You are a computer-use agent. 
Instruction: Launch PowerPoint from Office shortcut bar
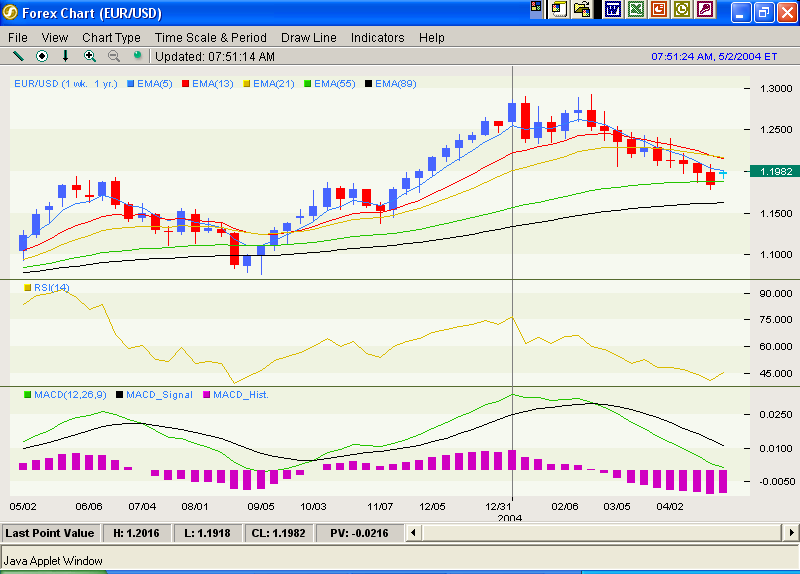click(x=659, y=9)
